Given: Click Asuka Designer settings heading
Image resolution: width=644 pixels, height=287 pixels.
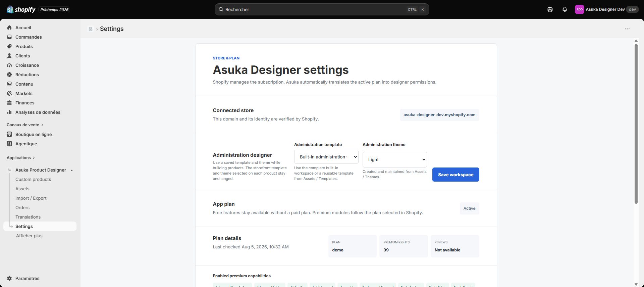Looking at the screenshot, I should pos(281,70).
